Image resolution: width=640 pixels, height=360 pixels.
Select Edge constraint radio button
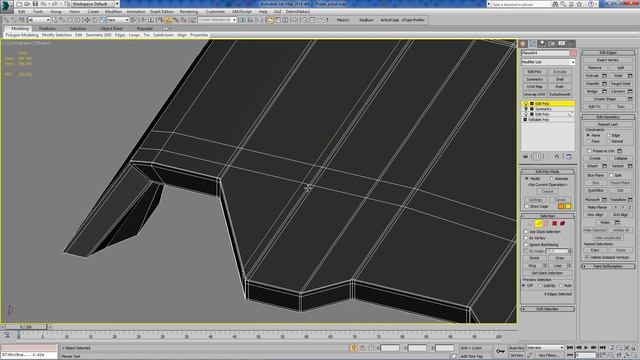tap(608, 135)
